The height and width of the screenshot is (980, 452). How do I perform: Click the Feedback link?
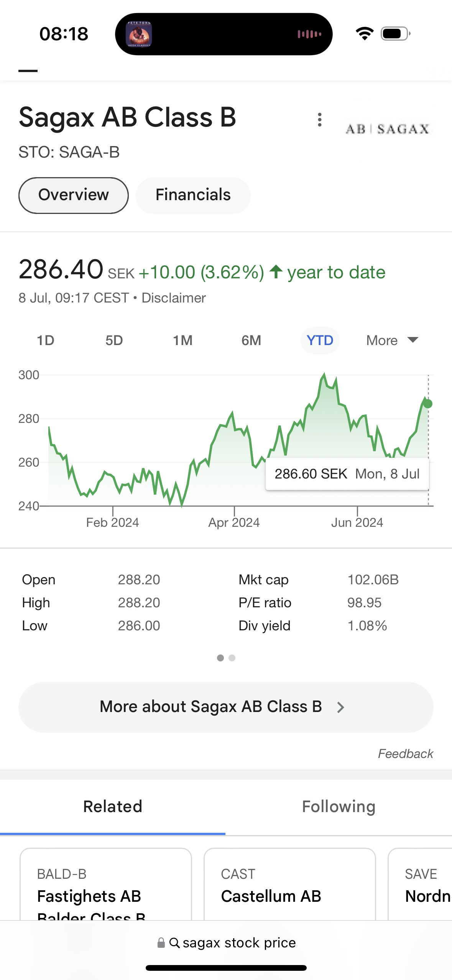(405, 754)
